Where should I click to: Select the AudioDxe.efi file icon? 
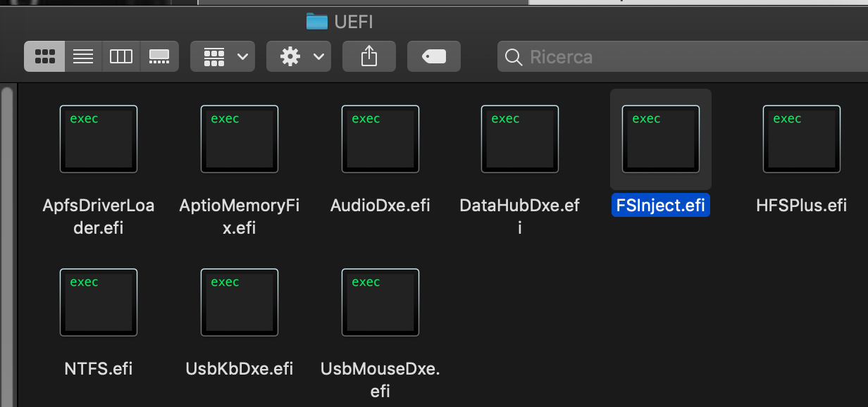point(380,139)
